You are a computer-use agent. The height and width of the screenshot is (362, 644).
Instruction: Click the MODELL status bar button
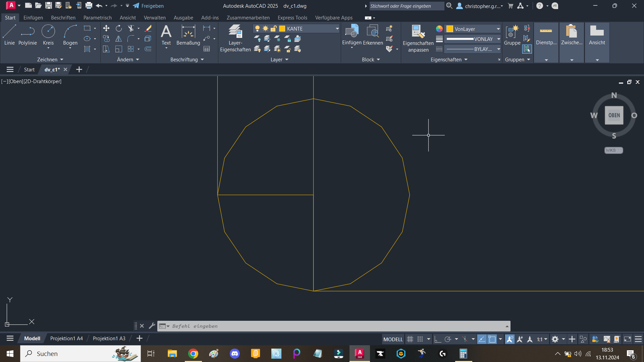[393, 339]
